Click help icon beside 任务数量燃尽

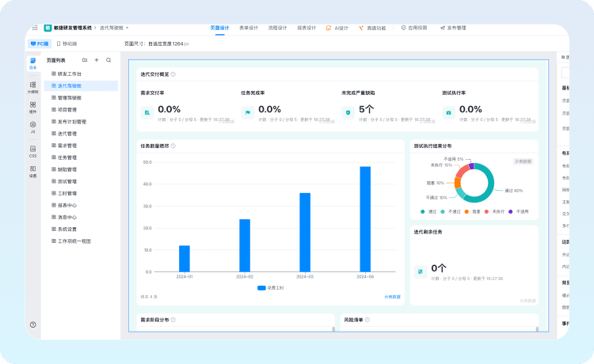tap(173, 146)
